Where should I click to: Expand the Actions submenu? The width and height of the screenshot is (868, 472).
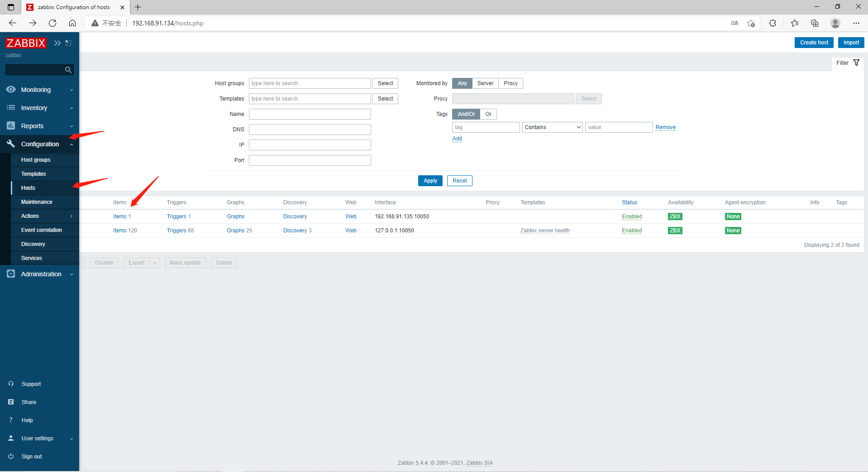72,216
